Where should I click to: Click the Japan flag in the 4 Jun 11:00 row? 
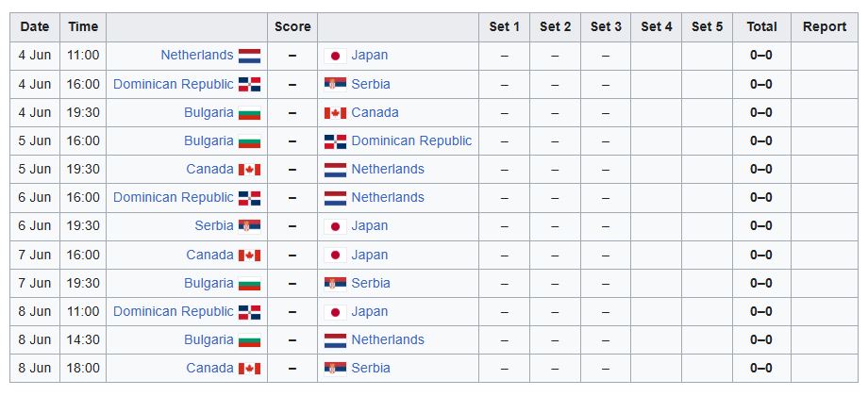point(335,56)
